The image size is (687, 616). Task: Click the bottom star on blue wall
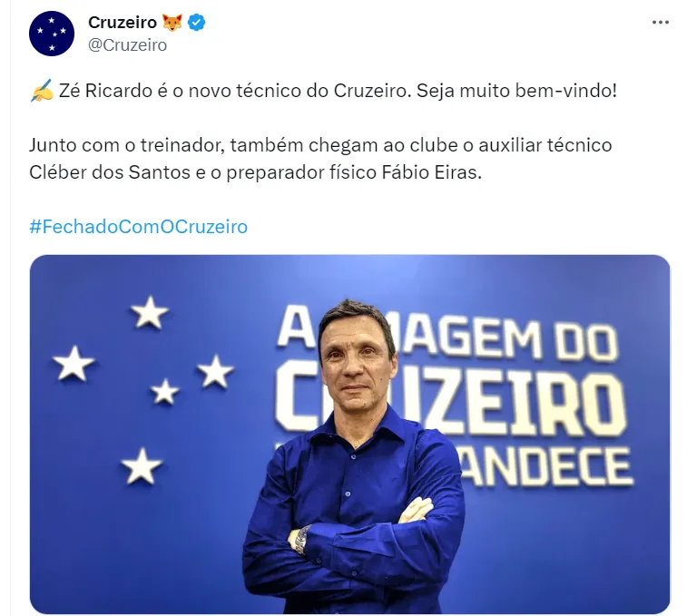pos(142,466)
